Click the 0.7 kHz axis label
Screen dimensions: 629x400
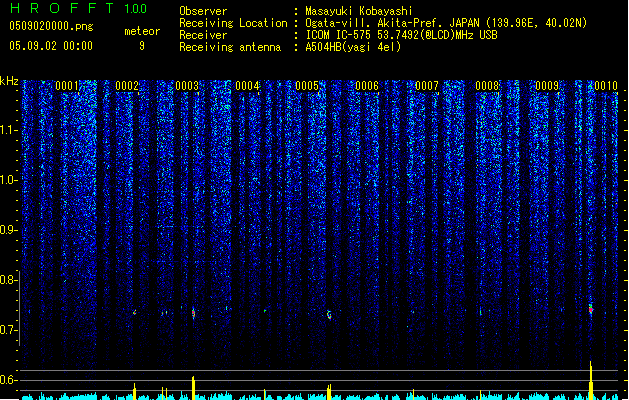tap(8, 330)
